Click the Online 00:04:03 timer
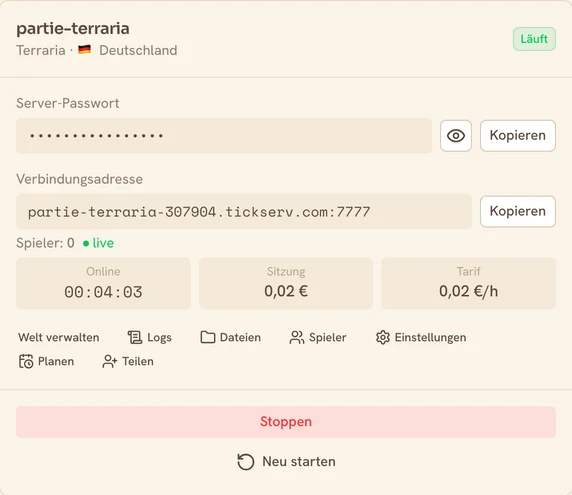Viewport: 572px width, 495px height. point(103,283)
